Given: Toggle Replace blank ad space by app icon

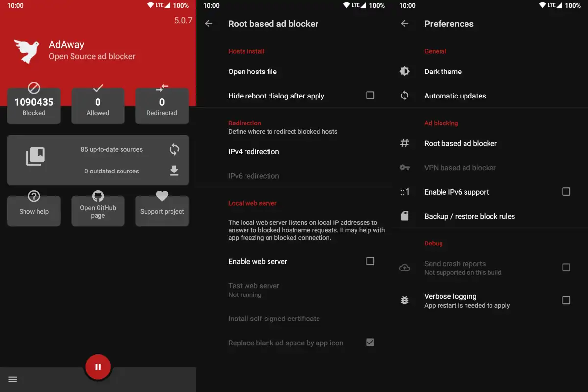Looking at the screenshot, I should tap(370, 343).
